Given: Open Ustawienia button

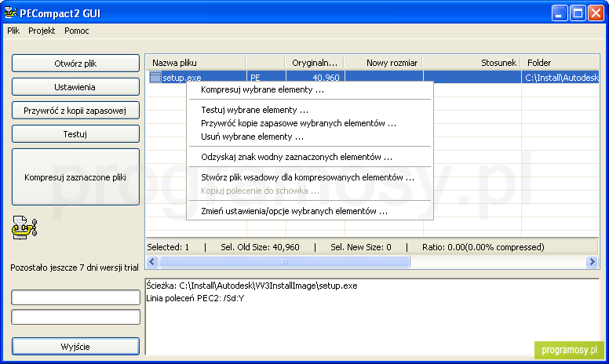Looking at the screenshot, I should tap(75, 87).
